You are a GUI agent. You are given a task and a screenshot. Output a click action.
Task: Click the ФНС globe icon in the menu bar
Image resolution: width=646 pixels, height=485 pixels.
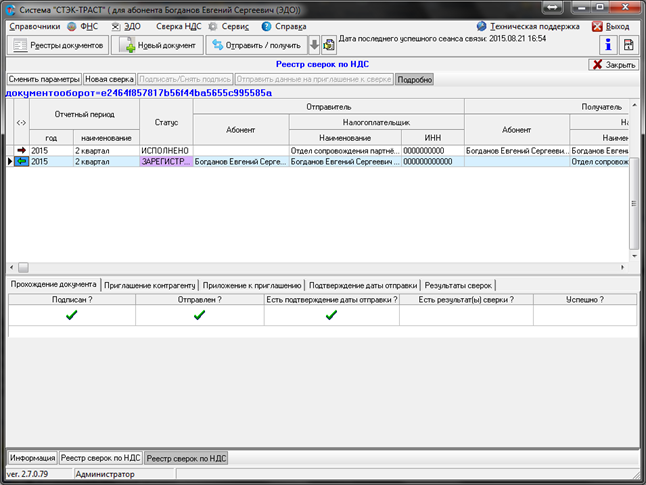click(x=72, y=26)
